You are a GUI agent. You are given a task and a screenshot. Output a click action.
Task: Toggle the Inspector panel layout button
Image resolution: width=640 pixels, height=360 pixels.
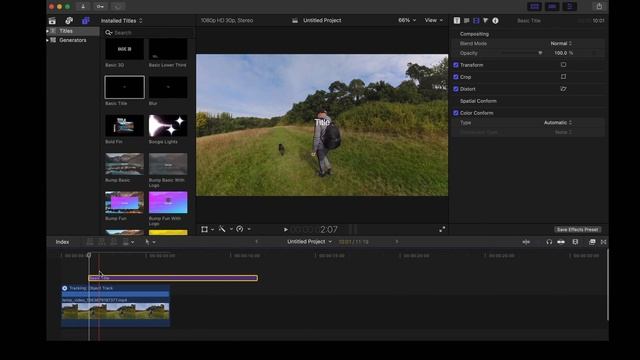pos(570,7)
